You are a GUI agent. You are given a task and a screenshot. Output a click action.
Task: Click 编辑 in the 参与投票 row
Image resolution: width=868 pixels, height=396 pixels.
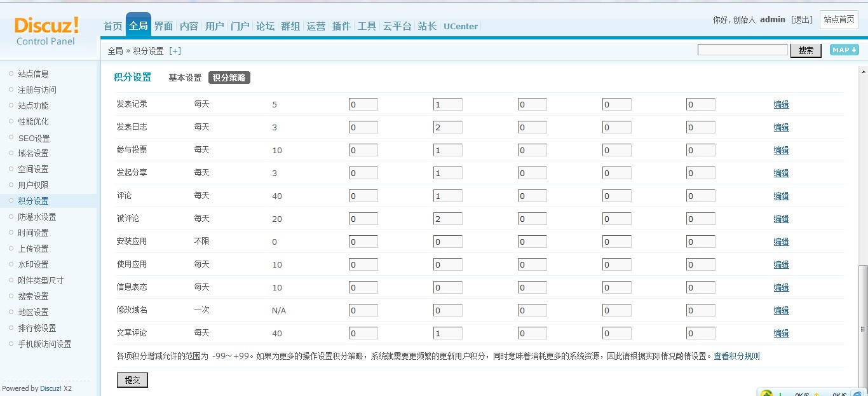[x=781, y=150]
